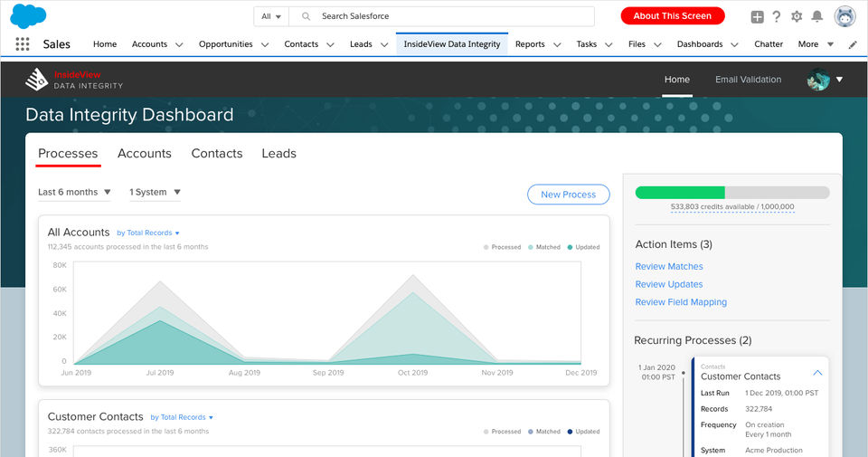Screen dimensions: 868x457
Task: Switch to the Leads dashboard tab
Action: 279,154
